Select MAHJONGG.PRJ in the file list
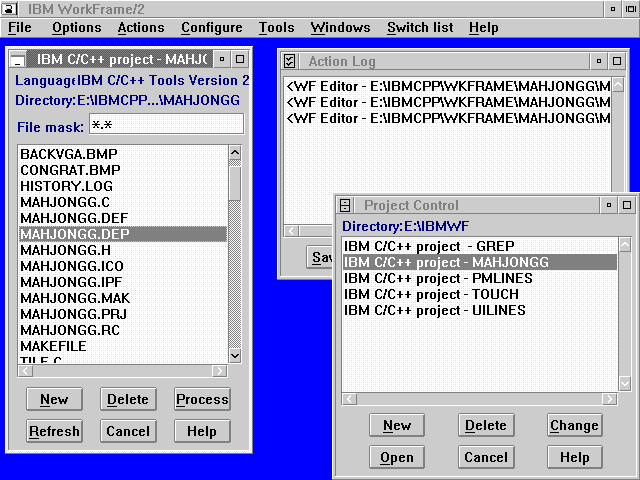 click(x=123, y=314)
